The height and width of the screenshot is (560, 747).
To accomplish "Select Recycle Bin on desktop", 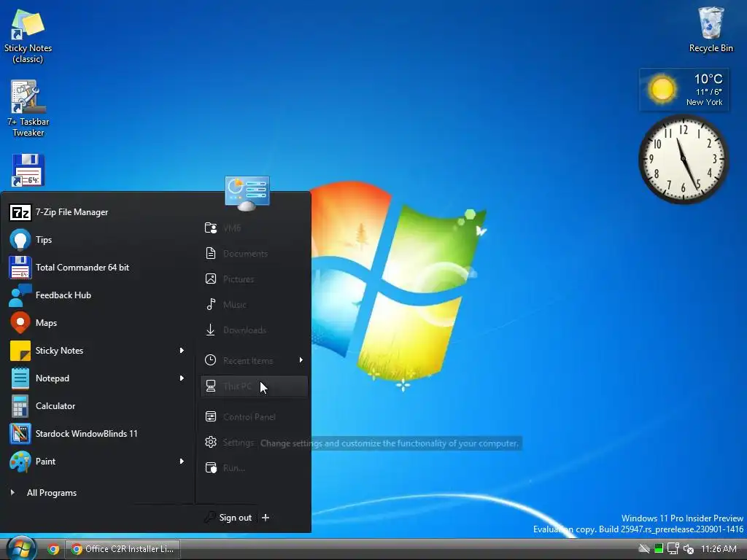I will pos(711,29).
